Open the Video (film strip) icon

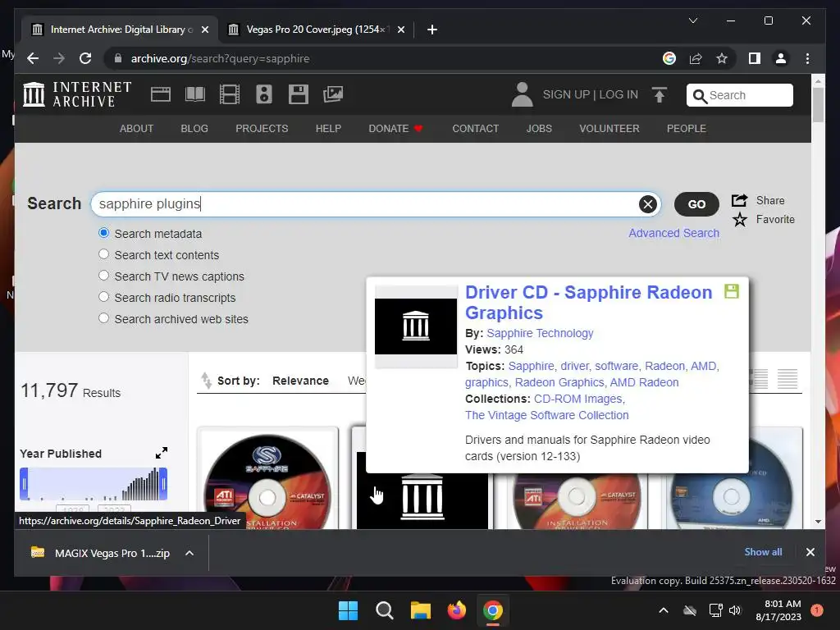pos(230,95)
